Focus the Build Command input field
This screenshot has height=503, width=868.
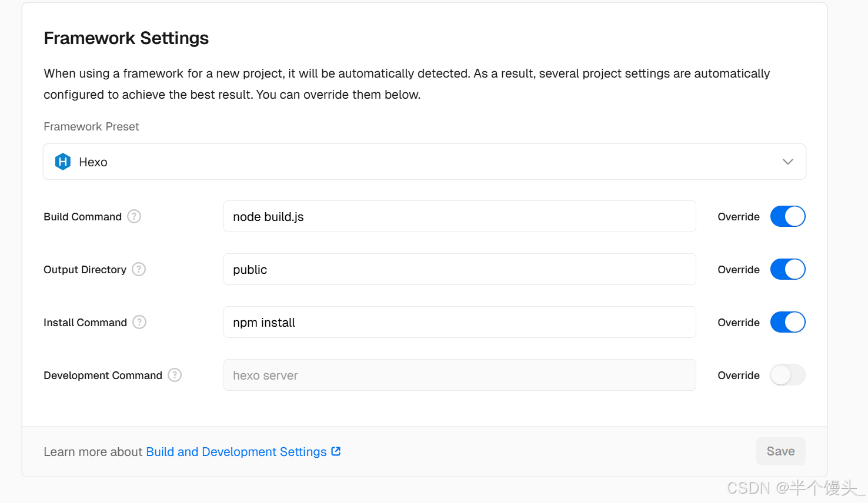pyautogui.click(x=459, y=216)
